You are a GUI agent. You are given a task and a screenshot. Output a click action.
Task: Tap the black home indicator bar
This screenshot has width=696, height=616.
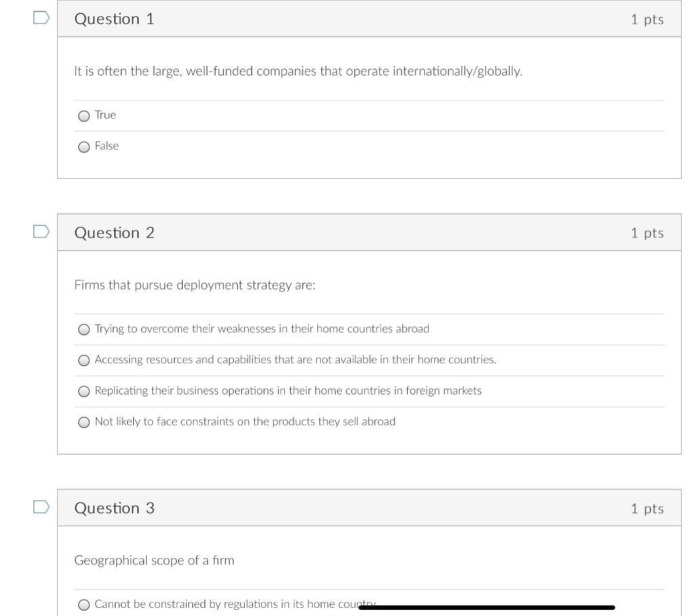(486, 607)
